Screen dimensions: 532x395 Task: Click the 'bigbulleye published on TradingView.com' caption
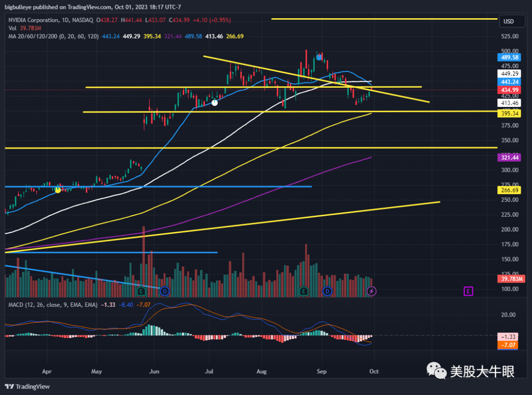click(58, 7)
